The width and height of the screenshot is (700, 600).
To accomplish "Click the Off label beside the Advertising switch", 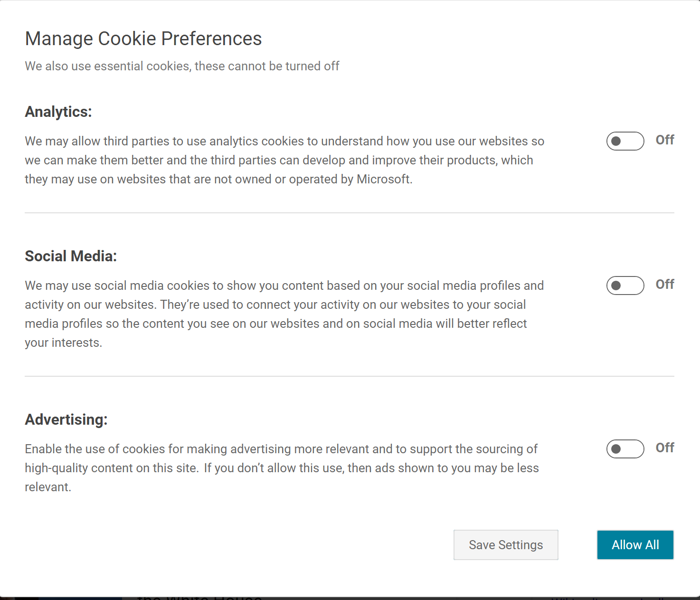I will 664,448.
